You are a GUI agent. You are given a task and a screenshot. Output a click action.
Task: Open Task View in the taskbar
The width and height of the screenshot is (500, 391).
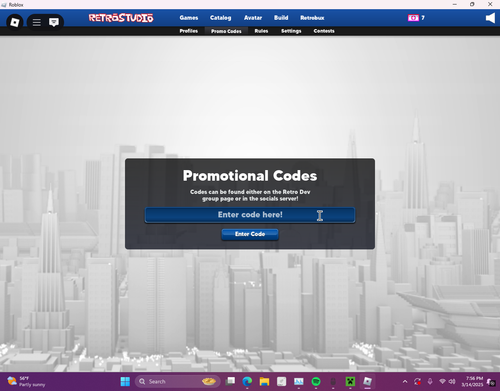coord(230,381)
